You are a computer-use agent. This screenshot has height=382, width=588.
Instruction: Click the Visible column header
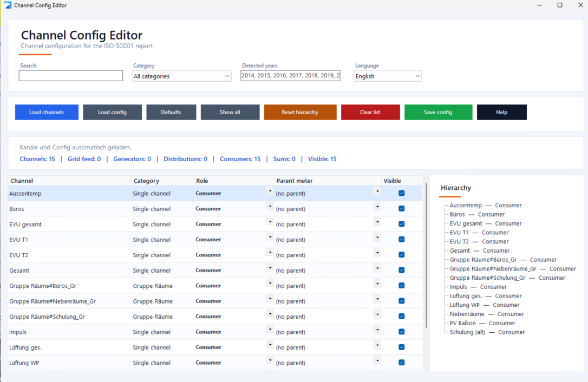401,181
